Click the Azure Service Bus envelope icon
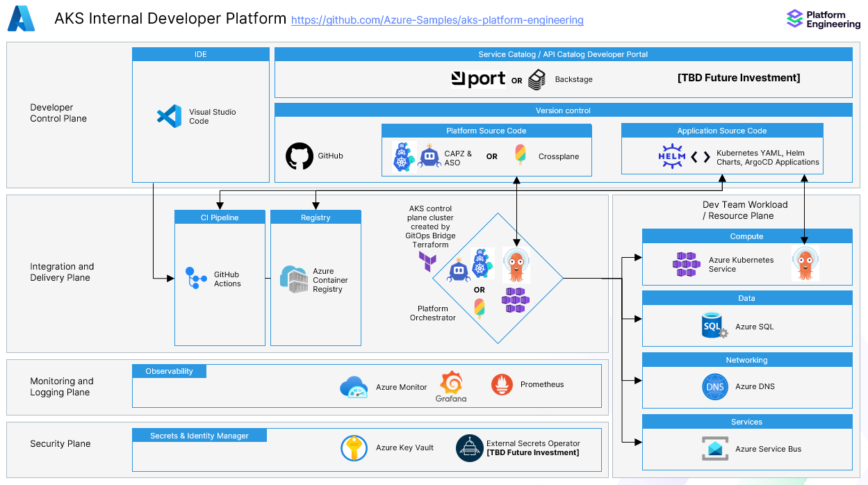 (715, 448)
